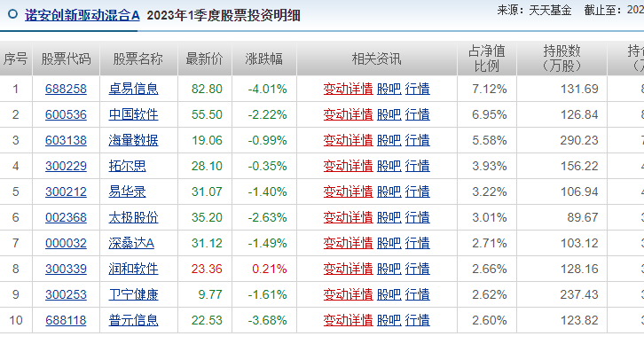Image resolution: width=644 pixels, height=344 pixels.
Task: Open 股吧 for 拓尔思
Action: pyautogui.click(x=389, y=166)
